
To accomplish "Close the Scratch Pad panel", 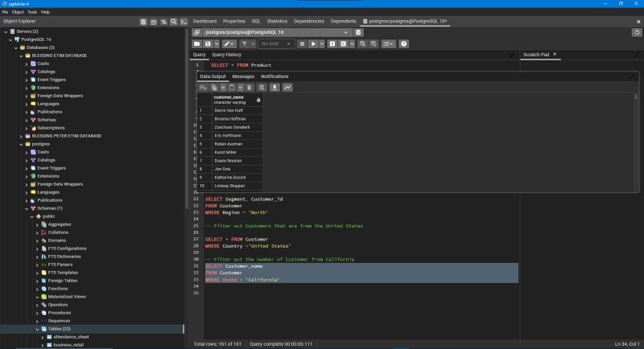I will point(554,55).
